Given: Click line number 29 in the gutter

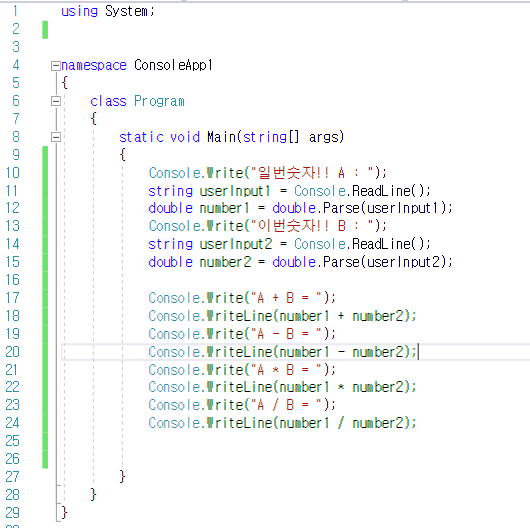Looking at the screenshot, I should click(13, 513).
